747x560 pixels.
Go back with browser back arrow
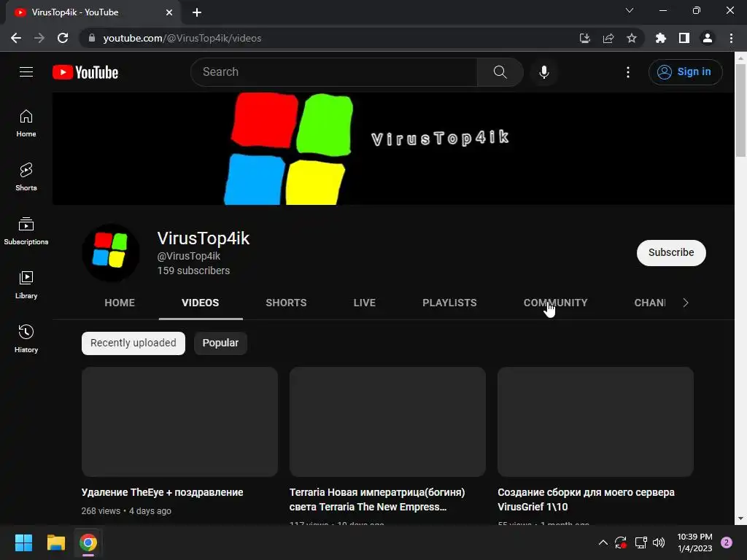[x=16, y=38]
